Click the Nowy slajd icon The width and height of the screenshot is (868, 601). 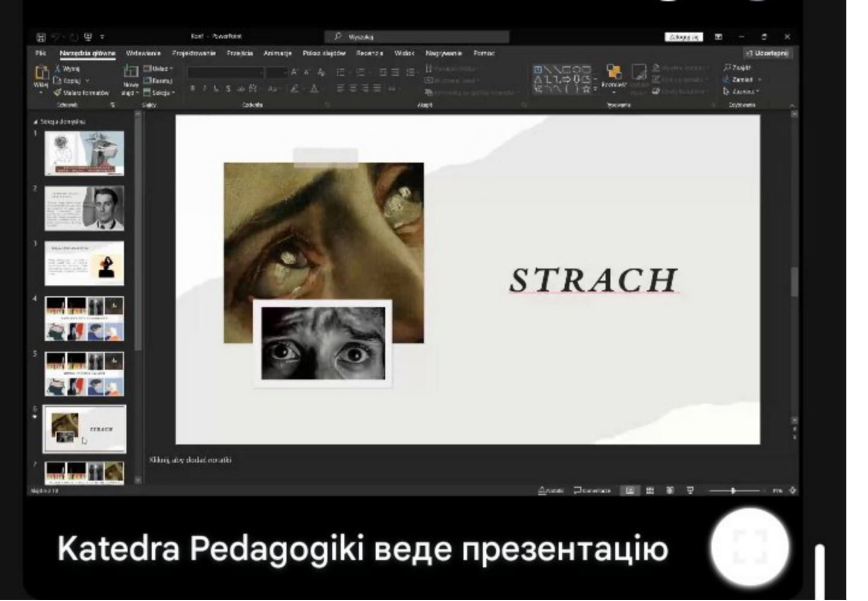(x=131, y=72)
